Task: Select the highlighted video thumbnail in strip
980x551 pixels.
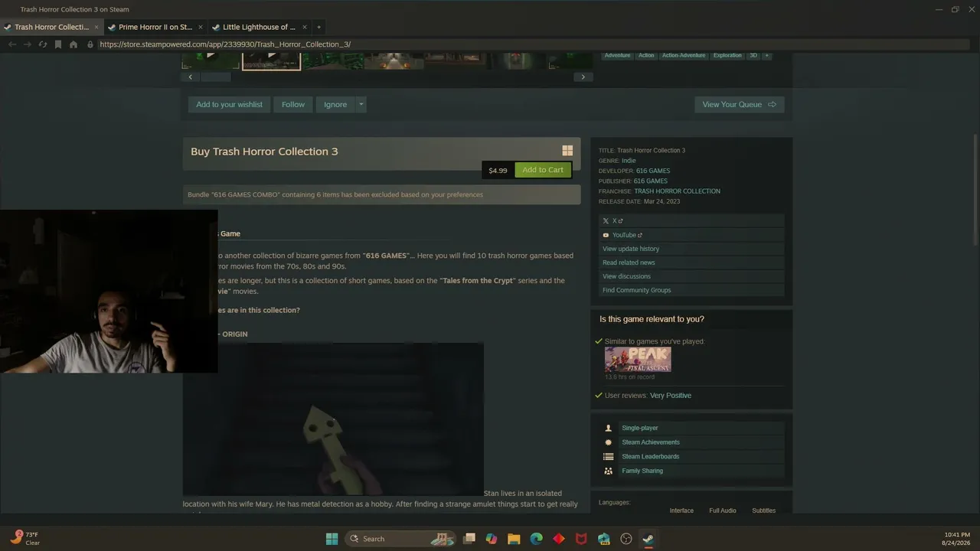Action: [x=272, y=60]
